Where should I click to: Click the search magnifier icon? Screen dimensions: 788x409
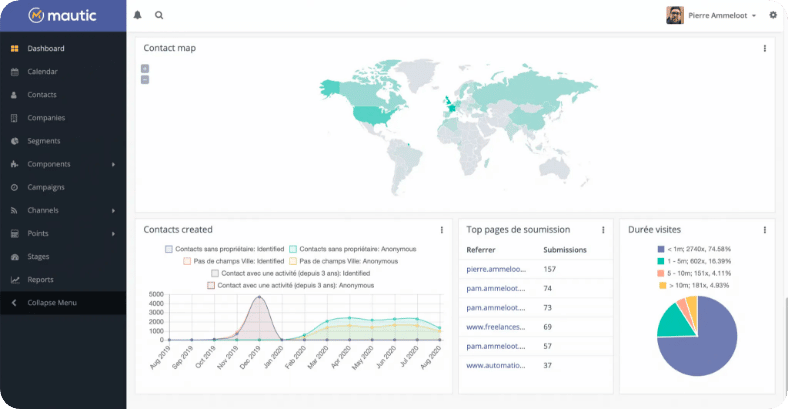point(159,15)
